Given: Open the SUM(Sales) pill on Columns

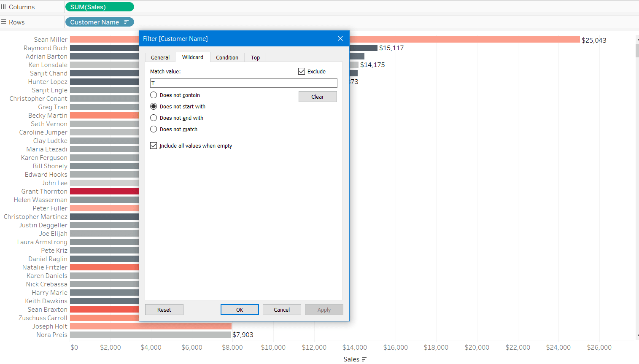Looking at the screenshot, I should (x=100, y=7).
